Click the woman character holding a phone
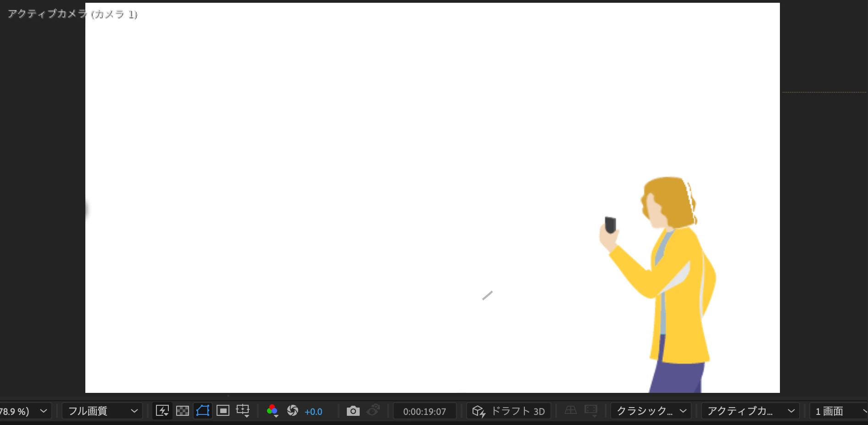This screenshot has height=425, width=868. click(x=658, y=285)
